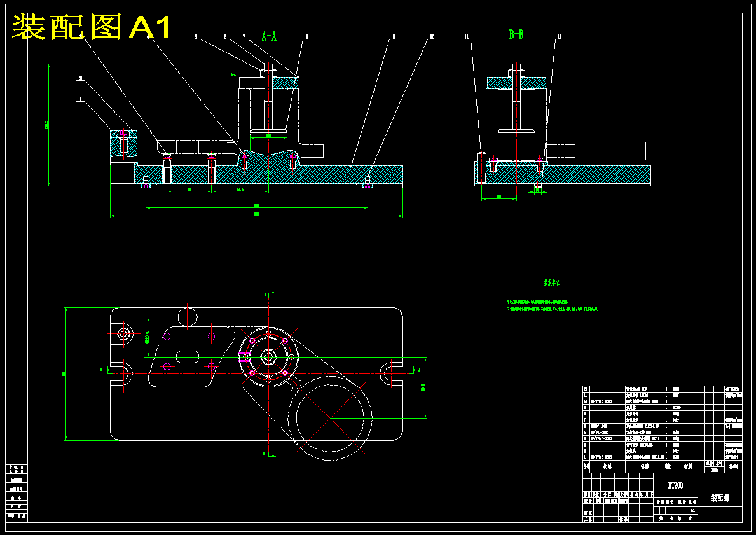Select callout balloon number 10 above A-A view
The image size is (756, 535).
coord(432,37)
